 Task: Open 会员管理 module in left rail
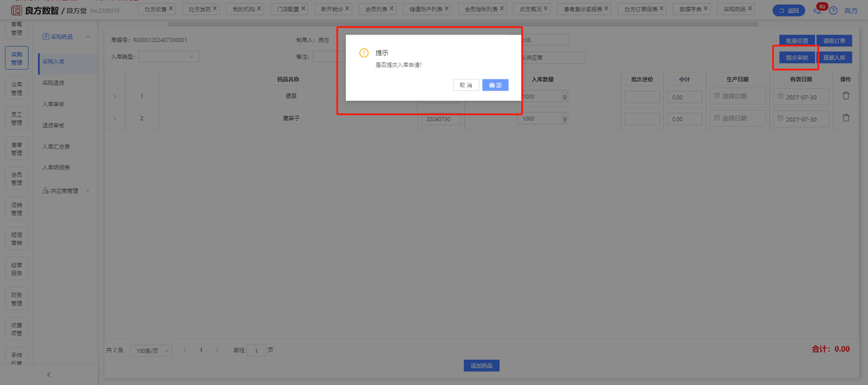coord(16,178)
